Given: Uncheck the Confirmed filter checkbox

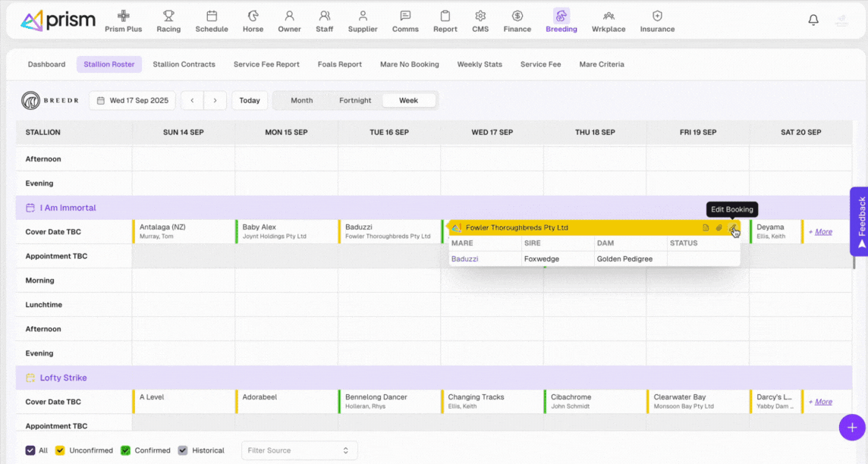Looking at the screenshot, I should pyautogui.click(x=126, y=450).
